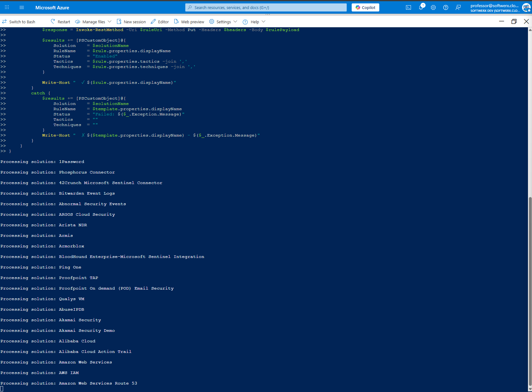Open the Cloud Shell terminal icon
This screenshot has width=532, height=392.
pyautogui.click(x=408, y=7)
